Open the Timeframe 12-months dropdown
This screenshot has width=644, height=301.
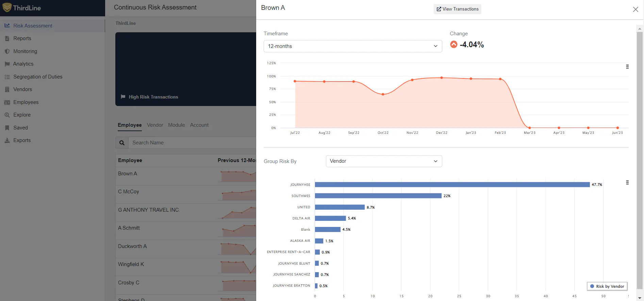[353, 46]
